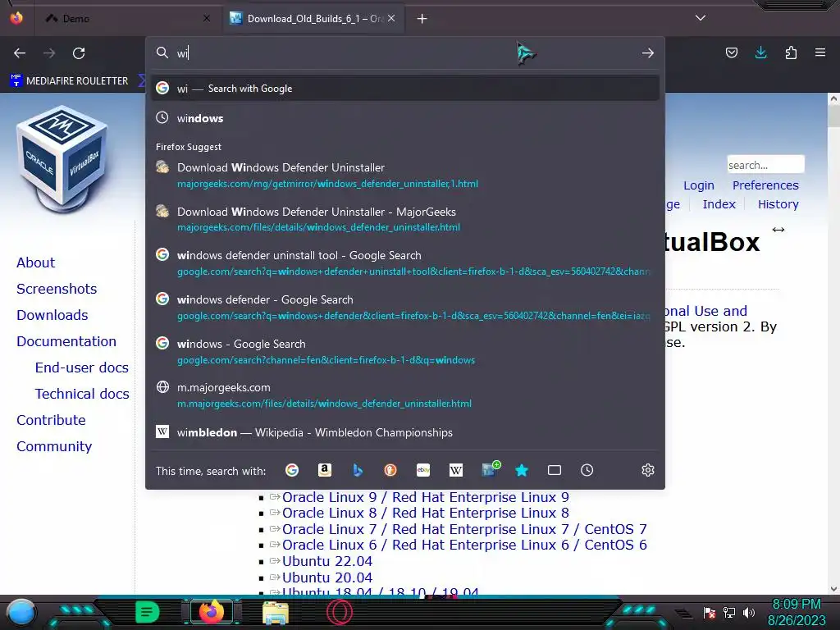
Task: Open End-user docs
Action: [82, 367]
